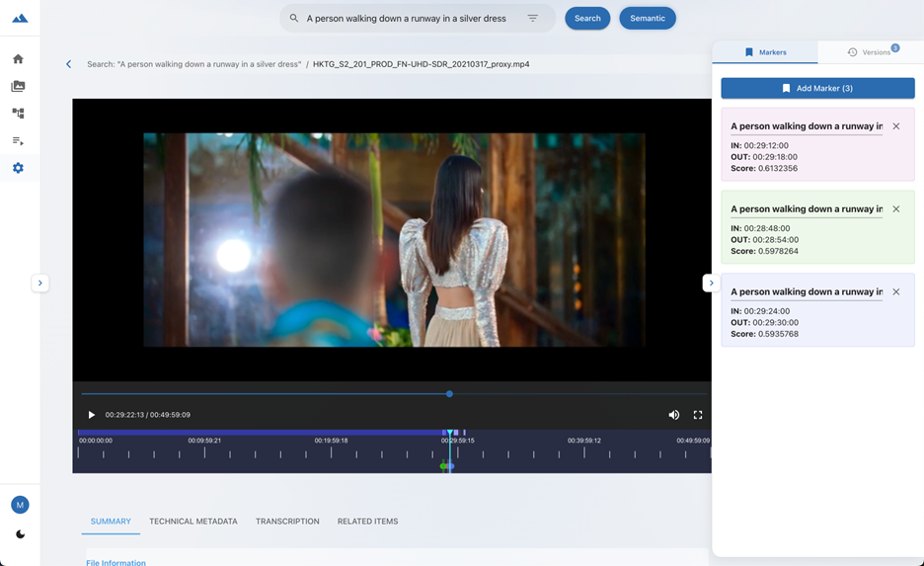The height and width of the screenshot is (566, 924).
Task: Expand the left sidebar chevron
Action: pos(39,283)
